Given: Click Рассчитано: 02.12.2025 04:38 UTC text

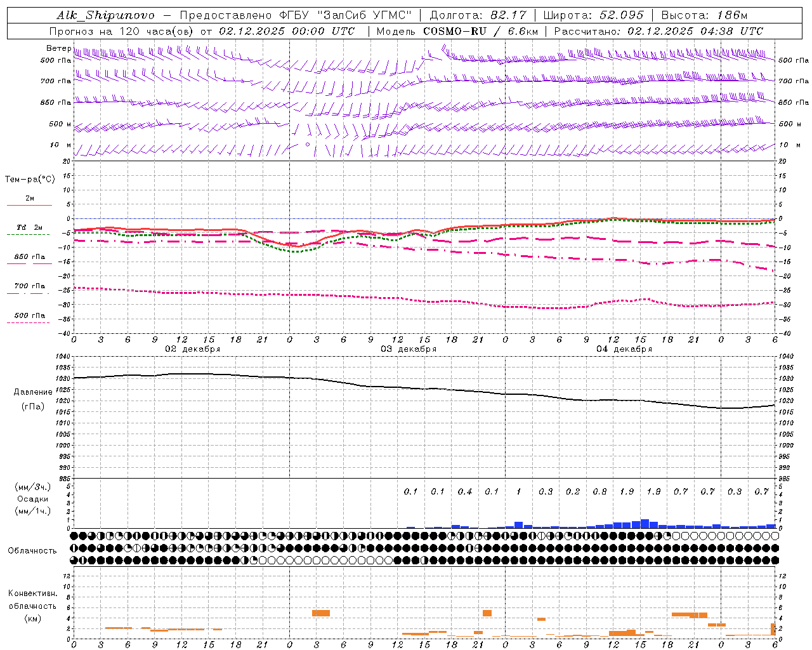Looking at the screenshot, I should coord(658,31).
